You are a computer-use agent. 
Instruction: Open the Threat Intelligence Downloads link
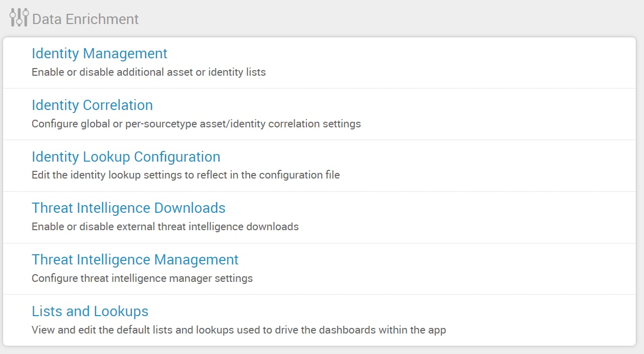coord(128,208)
